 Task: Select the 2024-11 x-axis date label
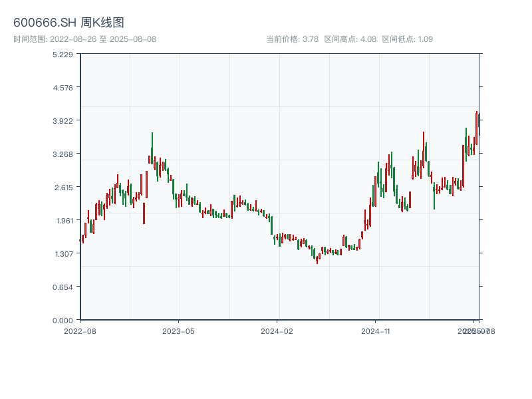tap(375, 331)
